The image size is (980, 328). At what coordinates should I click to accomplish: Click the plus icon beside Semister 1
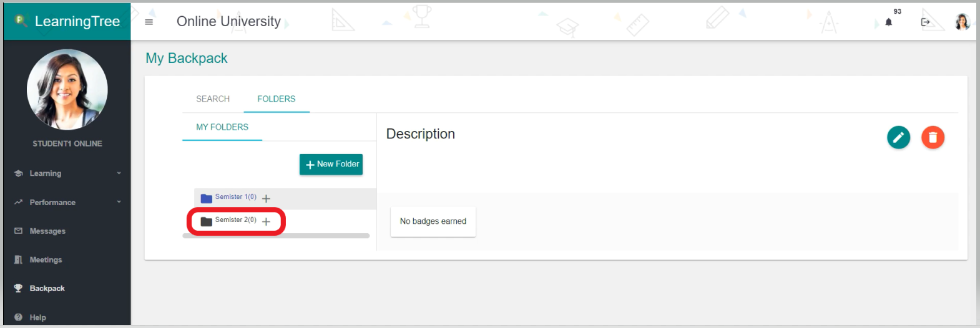tap(267, 198)
